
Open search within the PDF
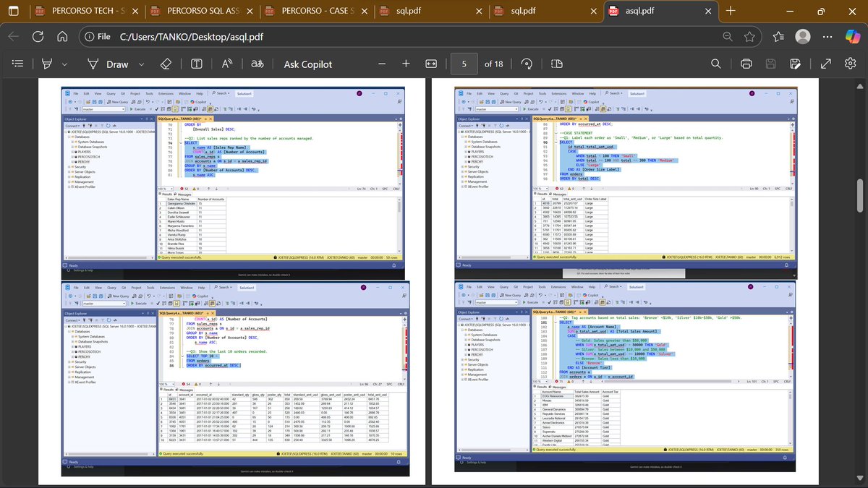coord(715,64)
